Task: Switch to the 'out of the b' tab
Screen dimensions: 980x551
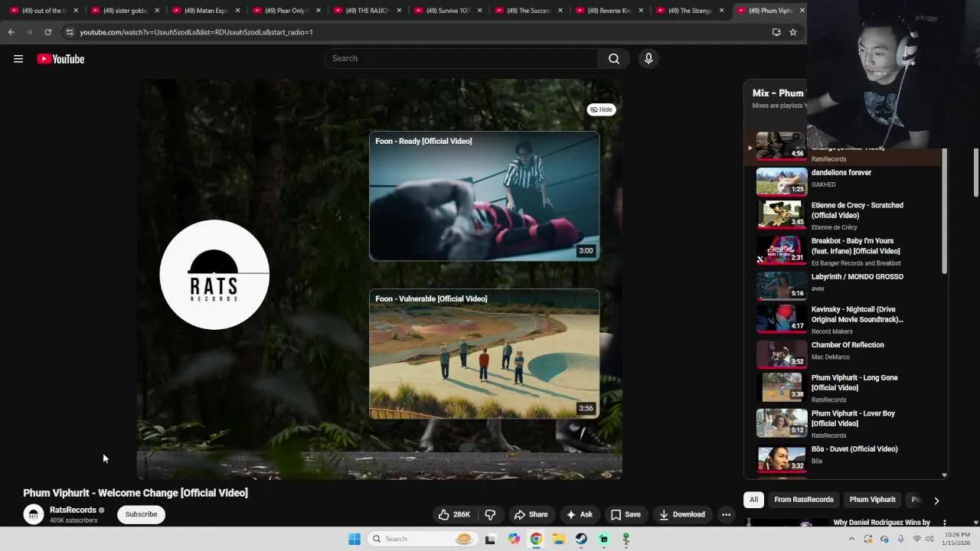Action: pyautogui.click(x=42, y=11)
